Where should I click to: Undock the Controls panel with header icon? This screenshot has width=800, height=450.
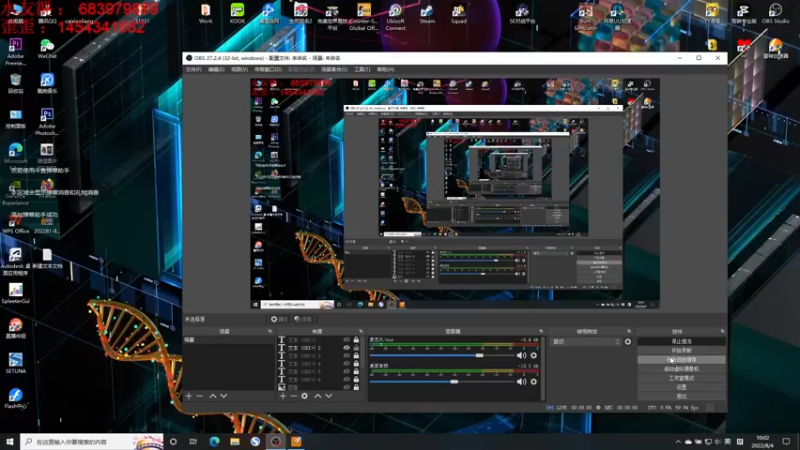click(x=722, y=331)
